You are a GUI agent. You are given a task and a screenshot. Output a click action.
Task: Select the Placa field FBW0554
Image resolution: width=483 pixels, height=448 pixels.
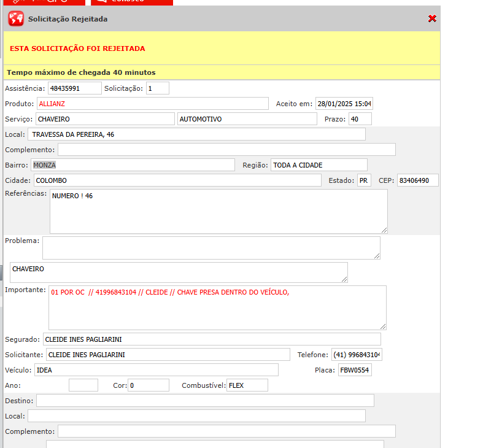click(355, 370)
